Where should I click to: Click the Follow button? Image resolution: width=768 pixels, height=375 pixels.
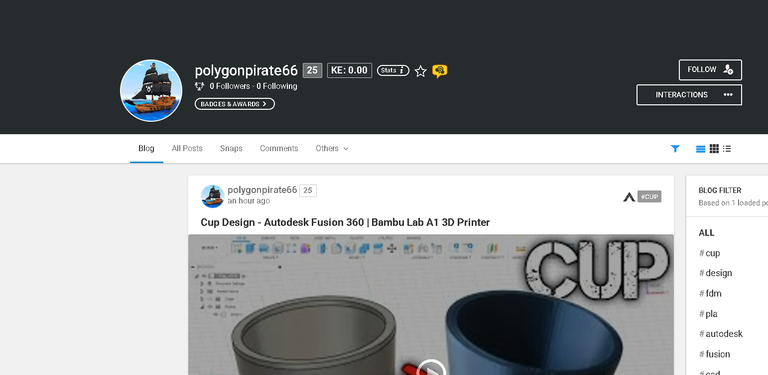[x=710, y=70]
